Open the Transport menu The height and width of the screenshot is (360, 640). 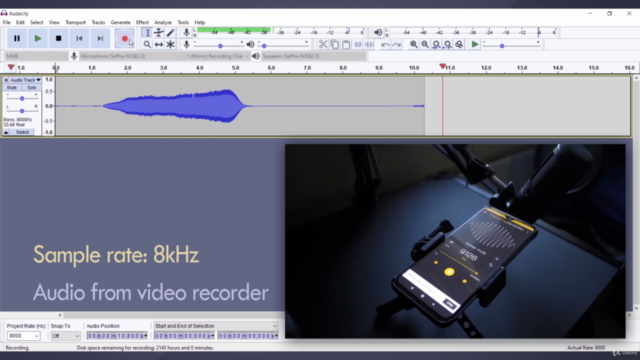[76, 22]
